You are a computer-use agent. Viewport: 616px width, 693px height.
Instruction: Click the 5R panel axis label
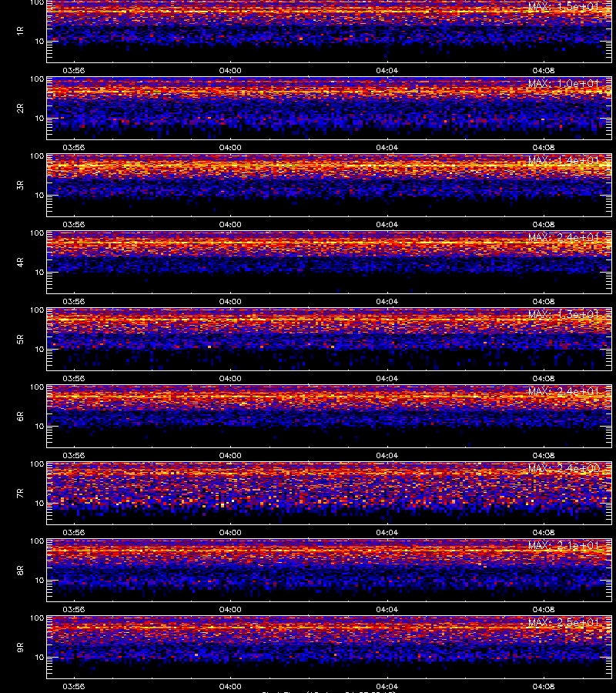[x=20, y=339]
